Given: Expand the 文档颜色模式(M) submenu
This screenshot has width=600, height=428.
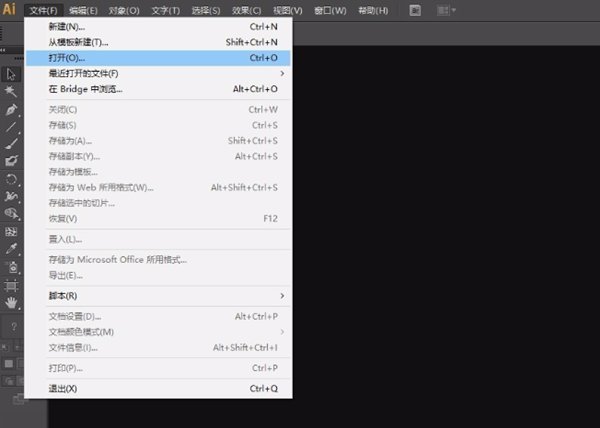Looking at the screenshot, I should [x=158, y=332].
